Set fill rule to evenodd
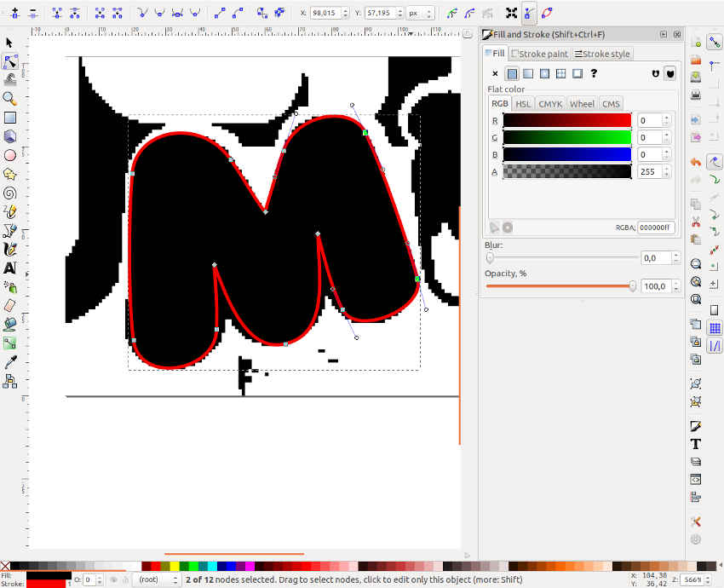The width and height of the screenshot is (724, 588). (655, 73)
